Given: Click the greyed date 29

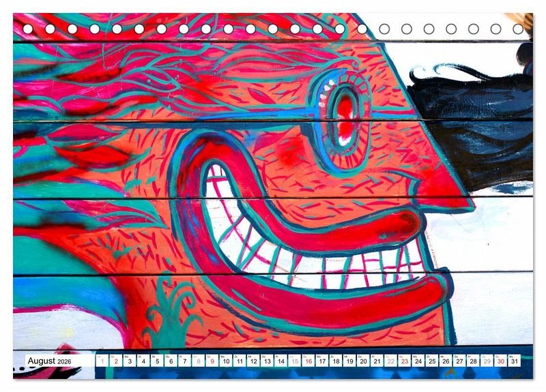Looking at the screenshot, I should click(487, 361).
